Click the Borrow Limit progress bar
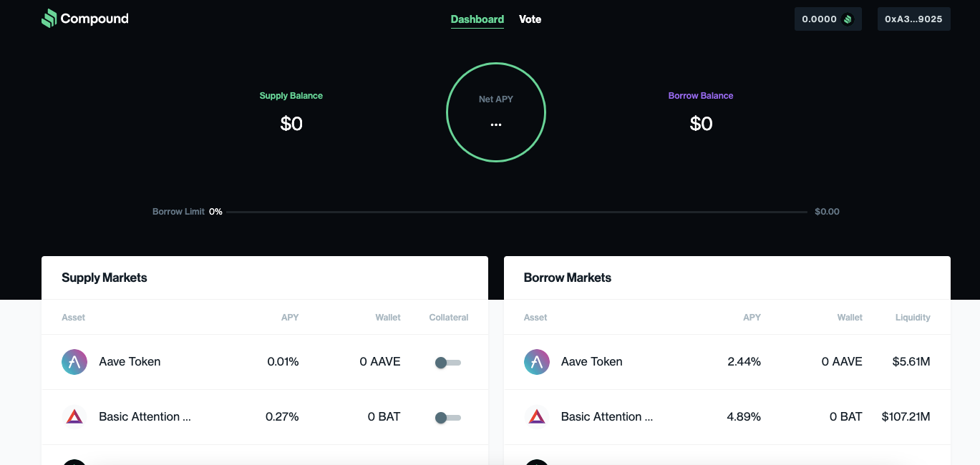 pos(517,212)
